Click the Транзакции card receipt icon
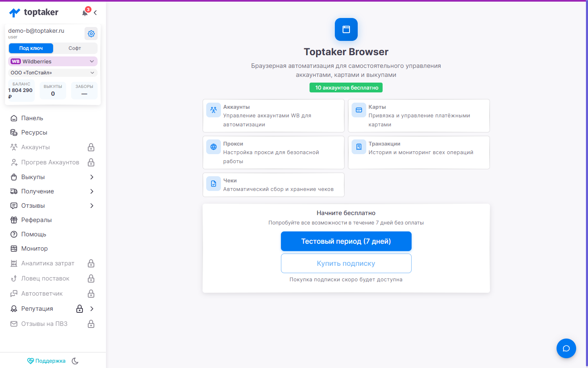Image resolution: width=588 pixels, height=368 pixels. click(359, 147)
